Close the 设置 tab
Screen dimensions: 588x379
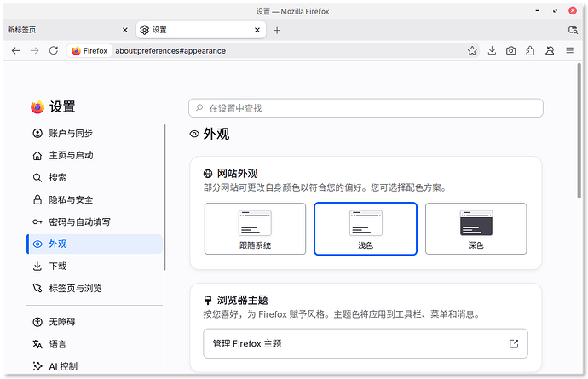tap(257, 30)
